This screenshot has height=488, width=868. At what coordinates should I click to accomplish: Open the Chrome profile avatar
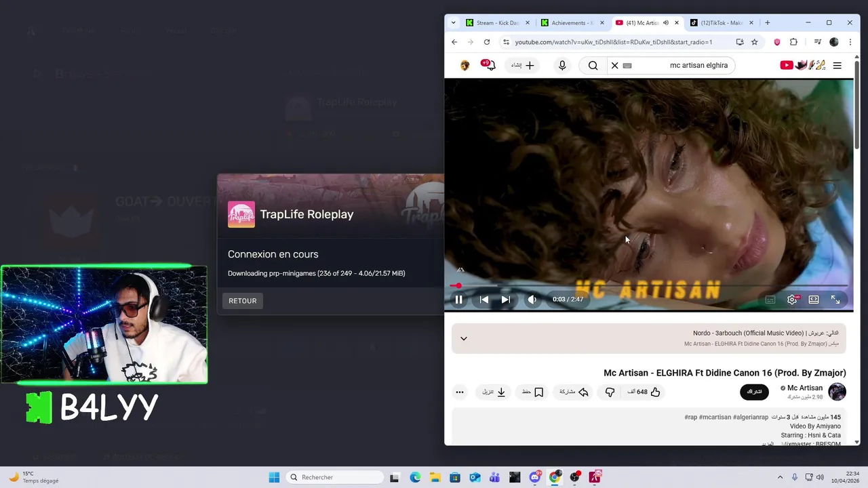pyautogui.click(x=834, y=42)
